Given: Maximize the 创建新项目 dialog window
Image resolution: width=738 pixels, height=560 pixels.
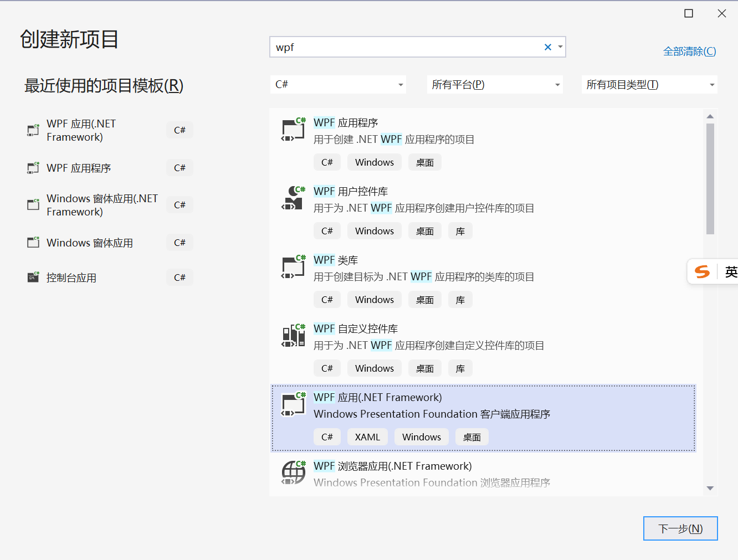Looking at the screenshot, I should click(689, 13).
